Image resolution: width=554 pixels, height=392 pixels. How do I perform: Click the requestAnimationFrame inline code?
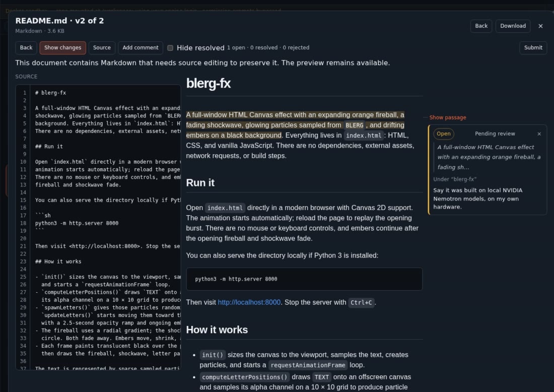pyautogui.click(x=308, y=365)
